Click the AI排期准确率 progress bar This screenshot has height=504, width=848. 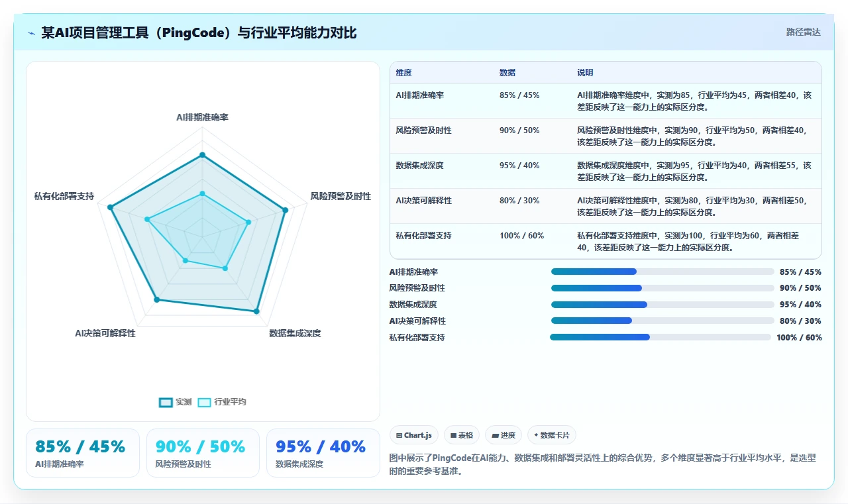click(662, 272)
